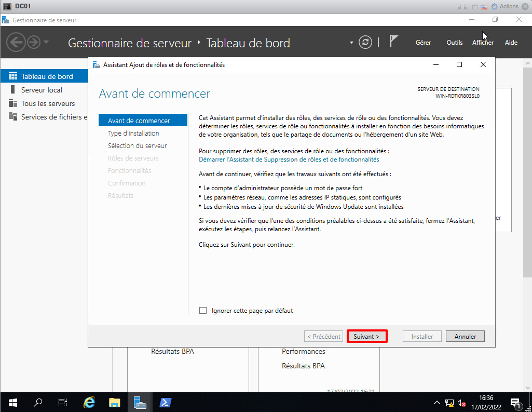
Task: Click the Suivant button
Action: click(x=366, y=336)
